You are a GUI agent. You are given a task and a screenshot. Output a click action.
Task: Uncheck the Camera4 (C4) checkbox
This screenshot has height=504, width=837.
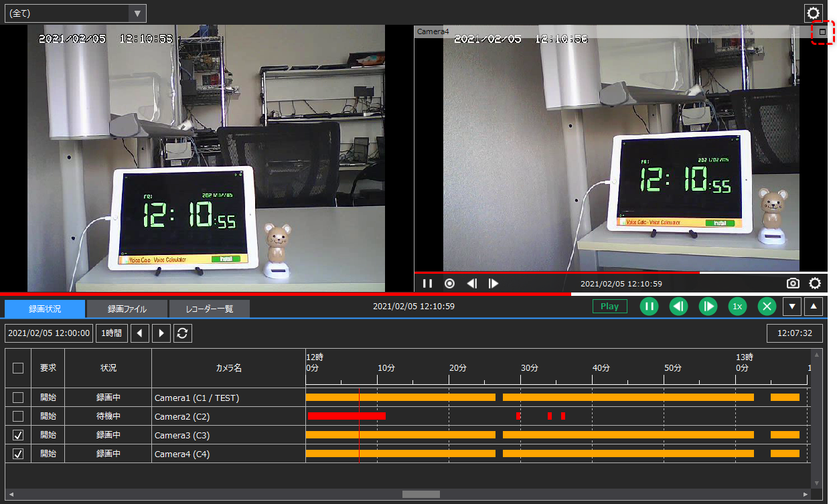coord(17,454)
